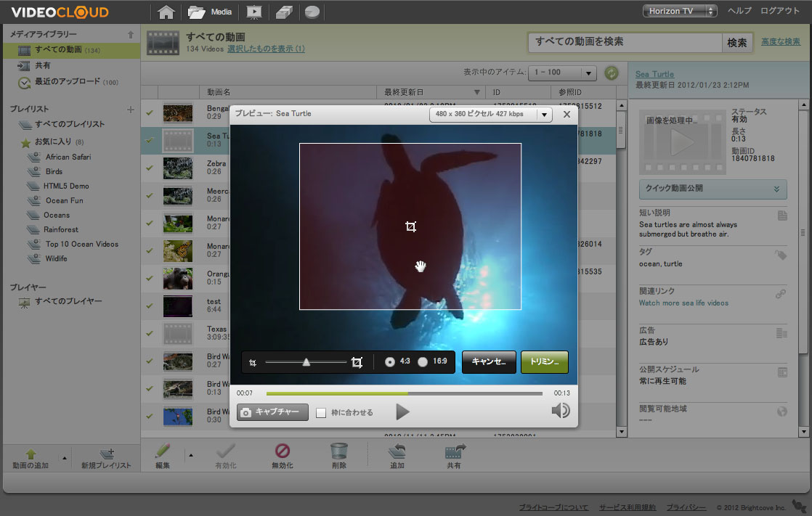This screenshot has height=516, width=812.
Task: Open the arrow menu beside 編集
Action: click(190, 456)
